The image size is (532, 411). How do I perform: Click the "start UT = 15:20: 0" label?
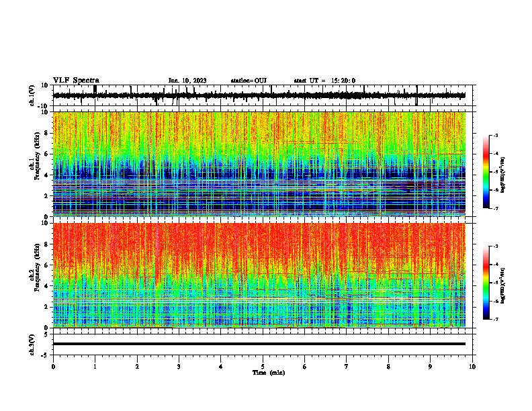[x=324, y=81]
